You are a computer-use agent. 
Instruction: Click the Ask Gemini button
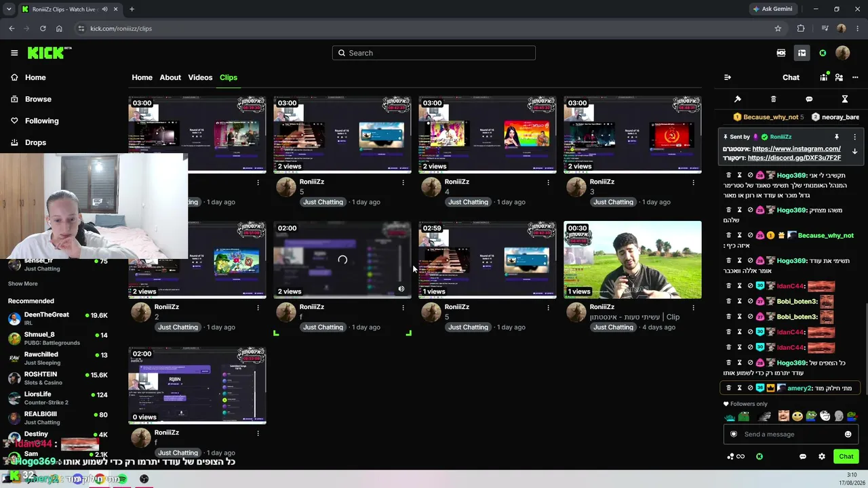coord(772,9)
